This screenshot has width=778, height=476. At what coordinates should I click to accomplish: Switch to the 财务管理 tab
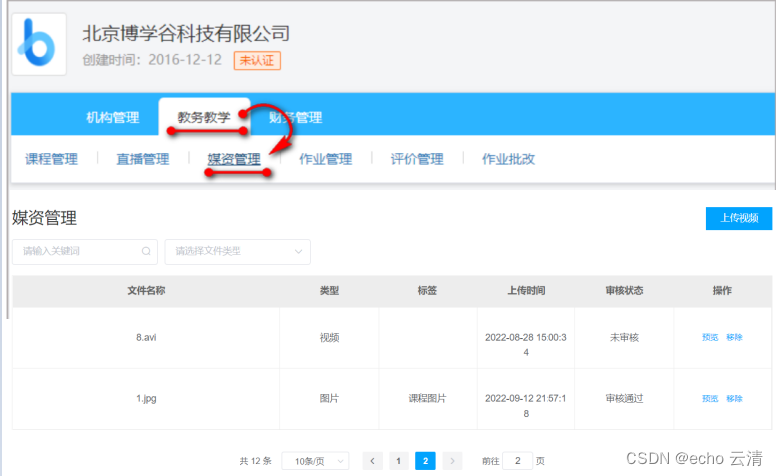(296, 118)
